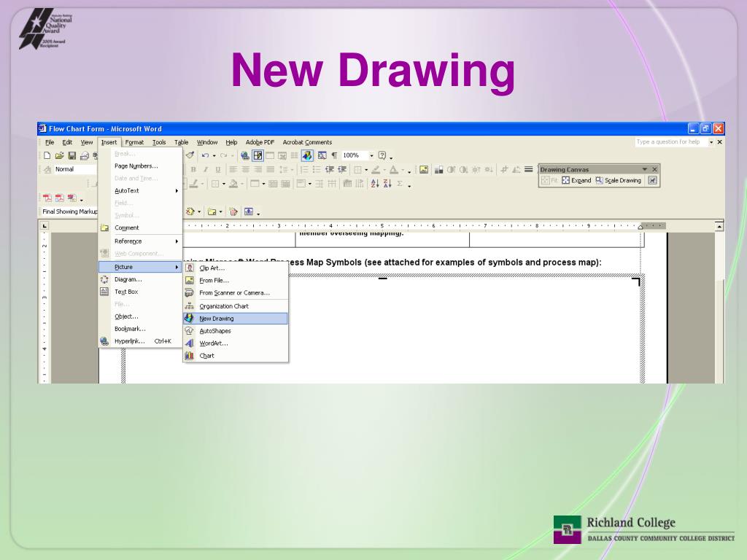The width and height of the screenshot is (747, 560).
Task: Choose Diagram from Insert menu
Action: coord(141,279)
